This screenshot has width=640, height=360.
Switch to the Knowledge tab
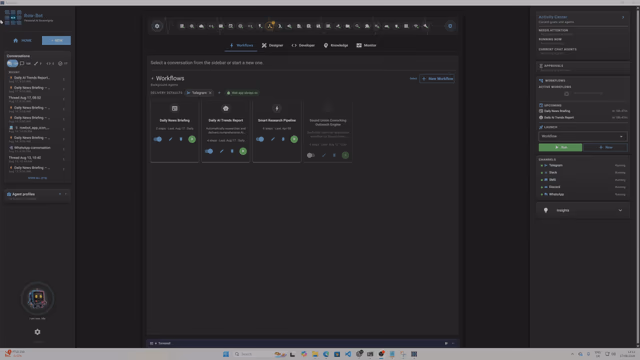336,45
